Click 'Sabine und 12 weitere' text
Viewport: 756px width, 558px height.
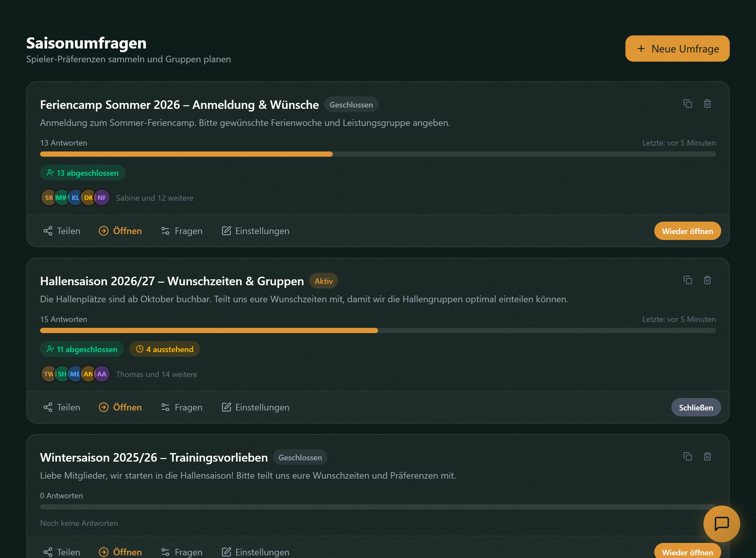click(155, 198)
